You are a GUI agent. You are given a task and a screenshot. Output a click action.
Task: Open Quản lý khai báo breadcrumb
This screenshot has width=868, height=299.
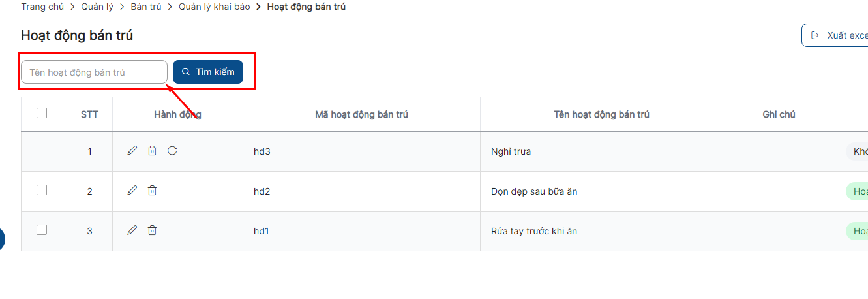215,7
